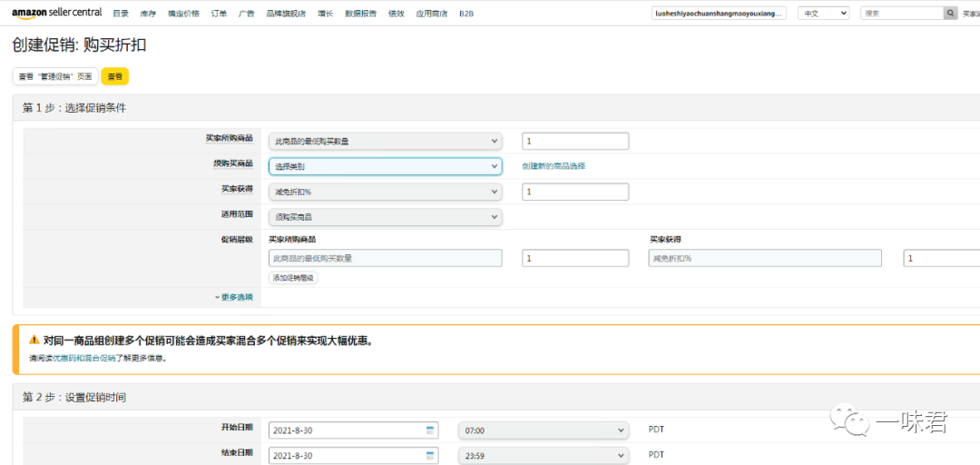Open the 数据报告 menu
980x465 pixels.
coord(360,13)
